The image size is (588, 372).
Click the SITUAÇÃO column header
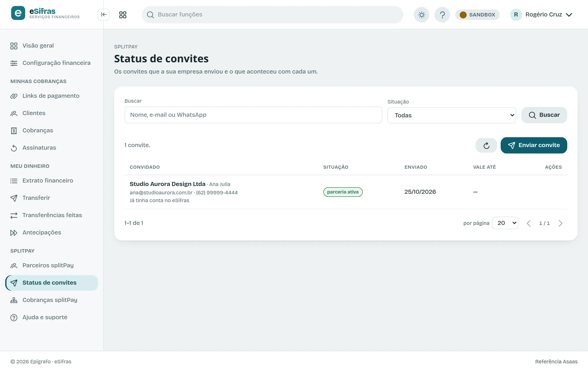pyautogui.click(x=336, y=167)
